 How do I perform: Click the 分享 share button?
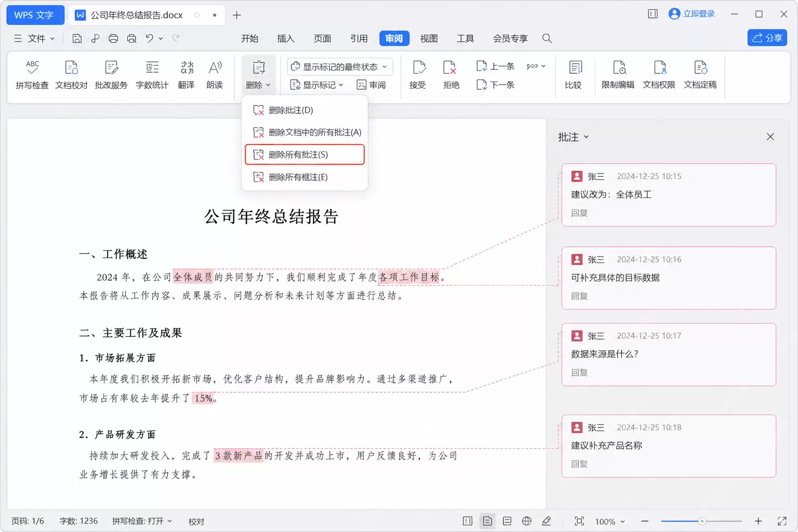767,38
